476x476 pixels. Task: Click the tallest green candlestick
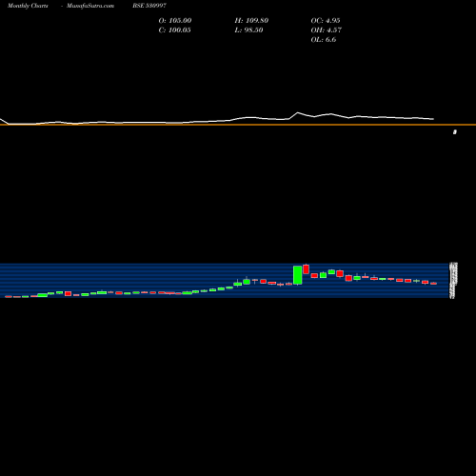[x=298, y=275]
